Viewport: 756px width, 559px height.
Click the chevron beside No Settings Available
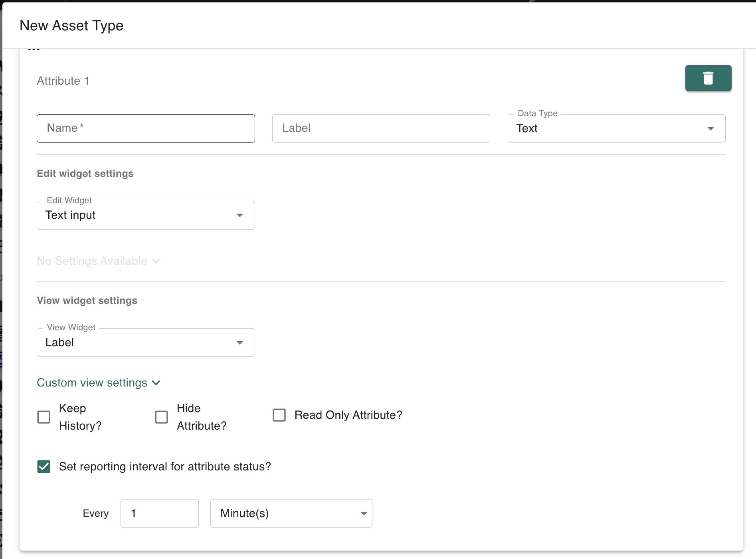[x=156, y=261]
